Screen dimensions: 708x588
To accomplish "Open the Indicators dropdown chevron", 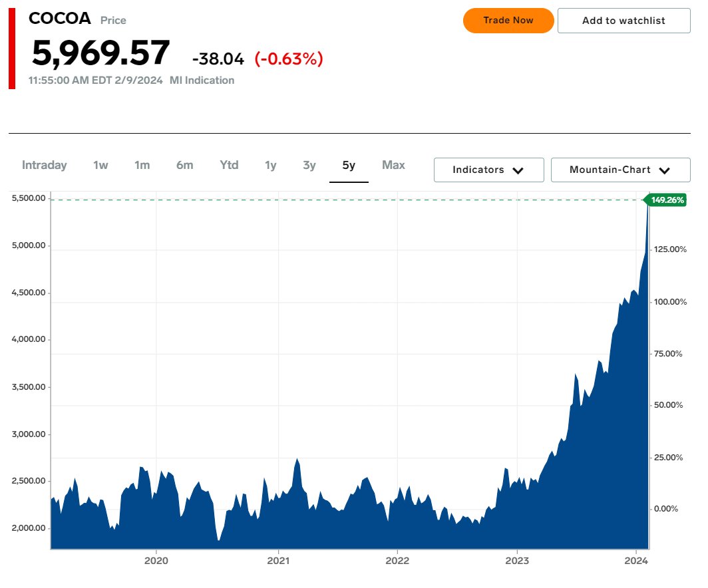I will coord(518,170).
